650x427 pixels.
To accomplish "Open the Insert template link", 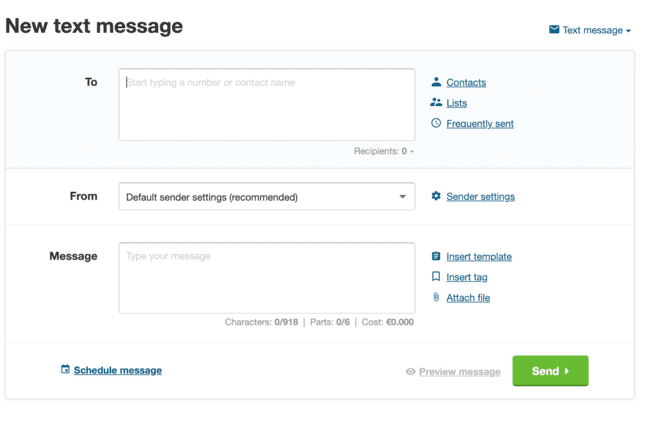I will click(478, 256).
